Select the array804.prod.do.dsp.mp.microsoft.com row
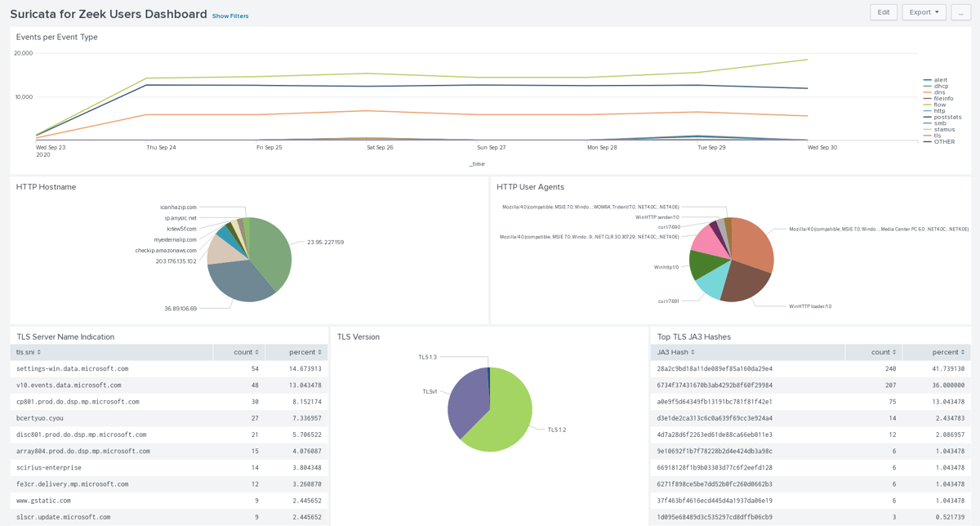 pos(169,451)
